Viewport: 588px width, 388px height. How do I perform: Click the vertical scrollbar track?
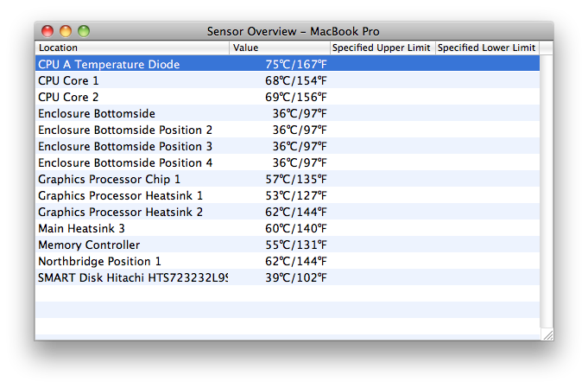click(547, 190)
